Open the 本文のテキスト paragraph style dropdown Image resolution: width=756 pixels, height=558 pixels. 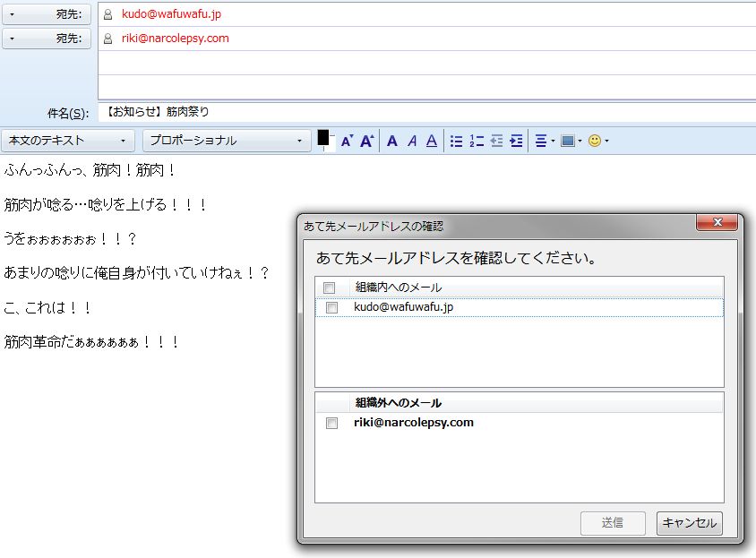click(x=68, y=141)
